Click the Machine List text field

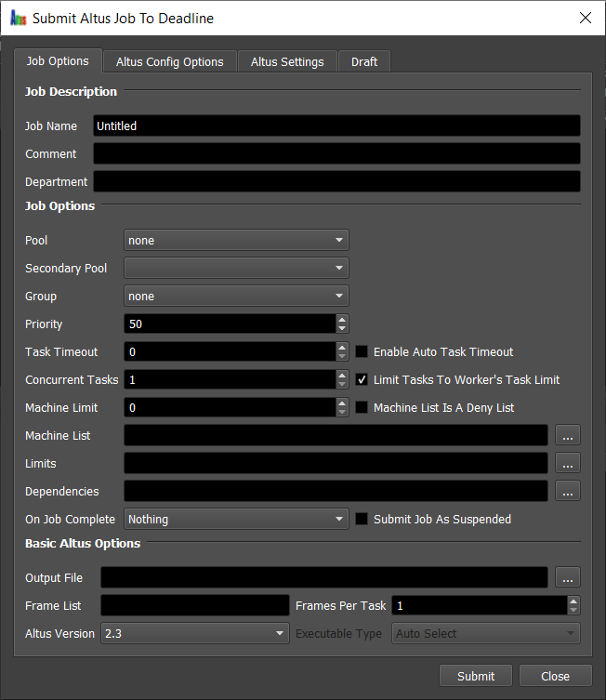coord(336,435)
